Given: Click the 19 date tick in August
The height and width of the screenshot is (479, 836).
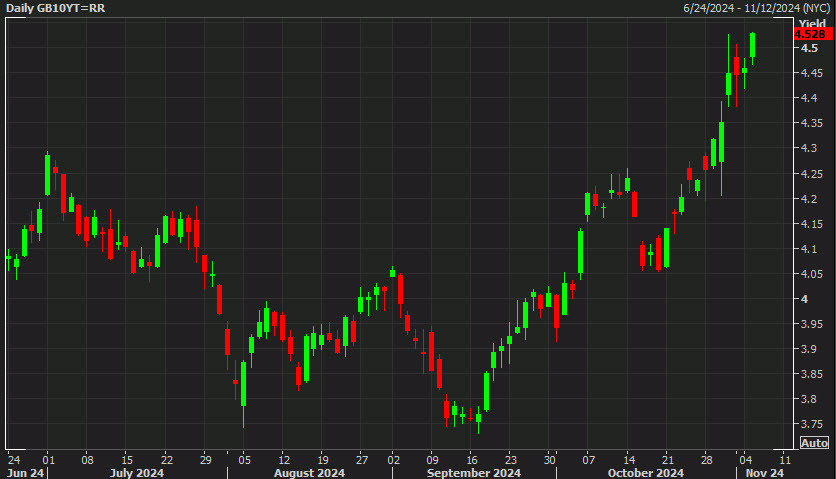Looking at the screenshot, I should click(323, 460).
